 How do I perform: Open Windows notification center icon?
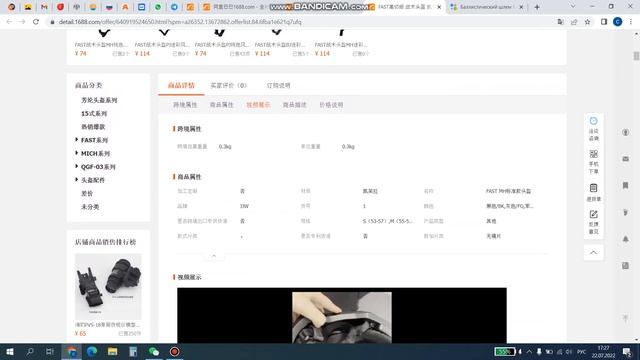627,351
